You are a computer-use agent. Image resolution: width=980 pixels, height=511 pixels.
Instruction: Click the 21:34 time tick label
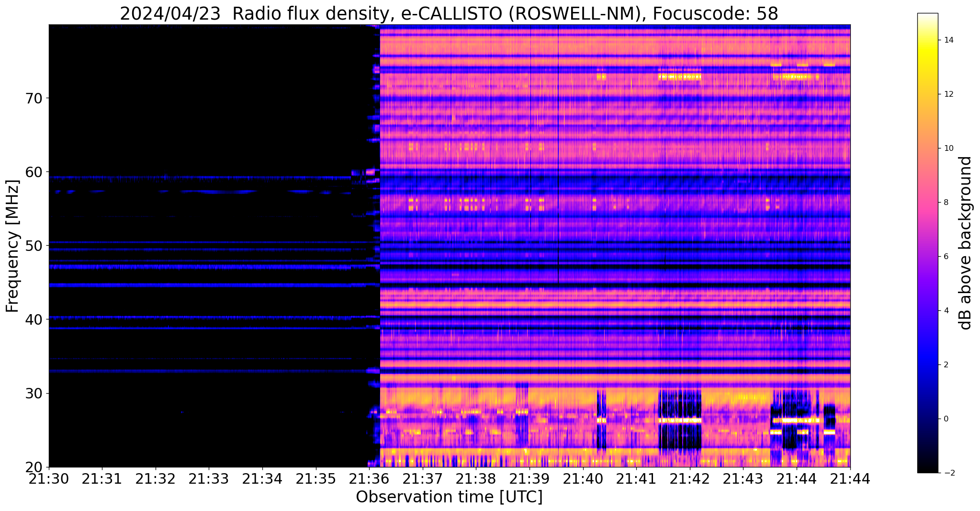(262, 478)
